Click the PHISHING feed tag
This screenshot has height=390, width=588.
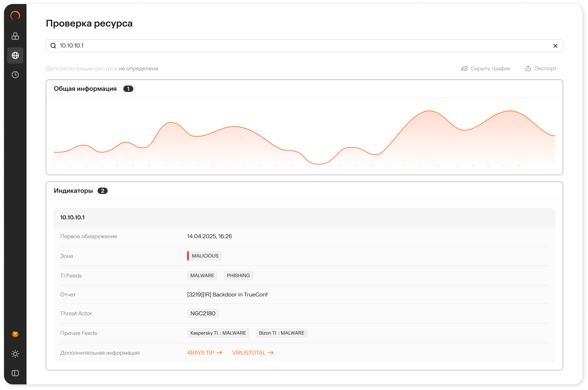(238, 276)
